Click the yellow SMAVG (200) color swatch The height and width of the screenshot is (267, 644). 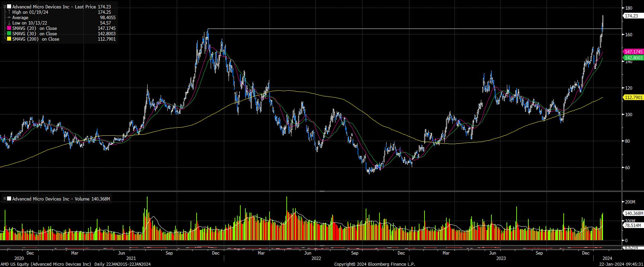tap(9, 39)
